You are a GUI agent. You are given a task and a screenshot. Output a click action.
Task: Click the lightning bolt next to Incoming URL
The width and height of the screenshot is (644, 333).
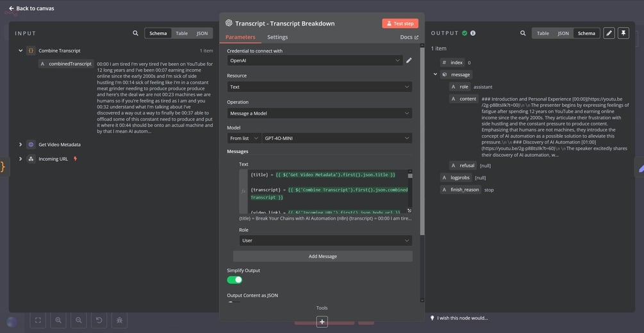[75, 158]
